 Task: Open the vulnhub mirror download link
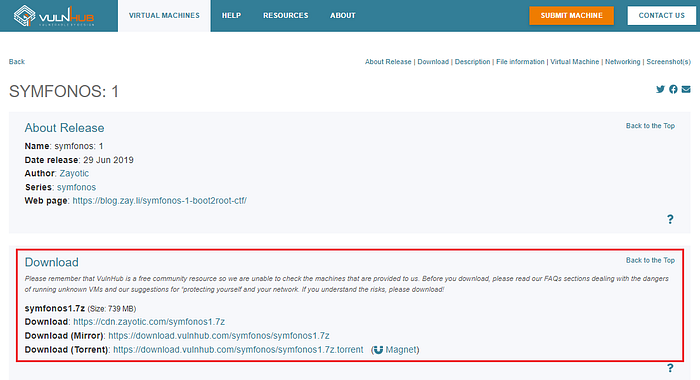(219, 336)
